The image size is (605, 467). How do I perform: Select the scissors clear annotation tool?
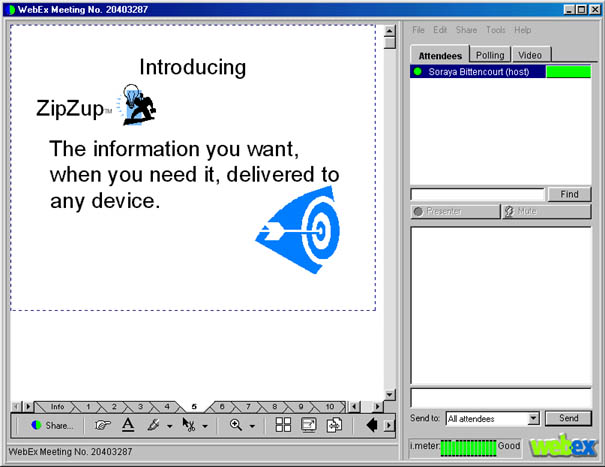tap(188, 425)
